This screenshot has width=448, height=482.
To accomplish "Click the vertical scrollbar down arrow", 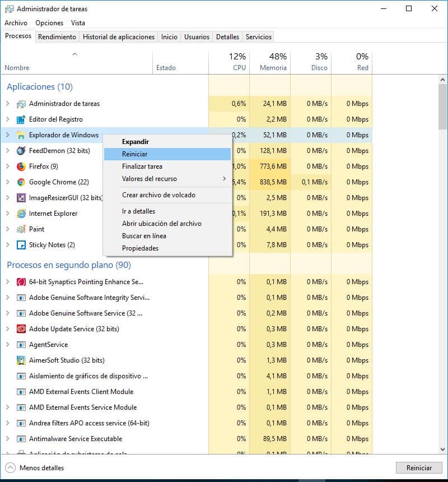I will (x=442, y=449).
